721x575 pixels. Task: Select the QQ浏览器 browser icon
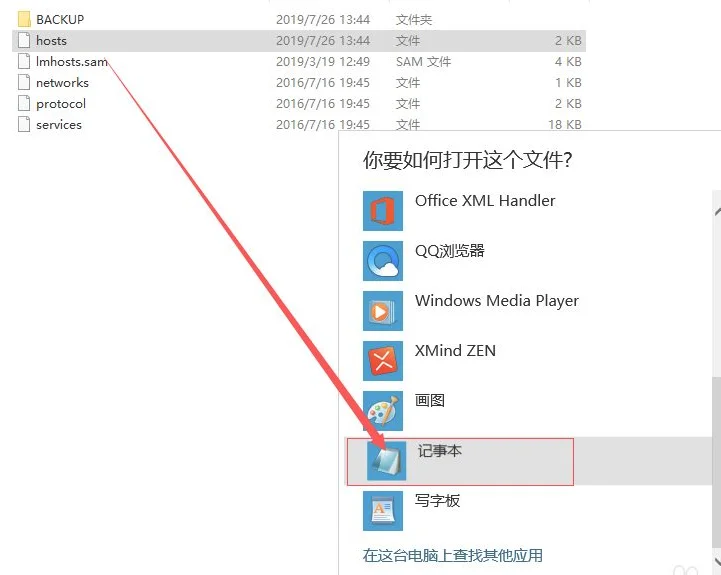(x=383, y=261)
